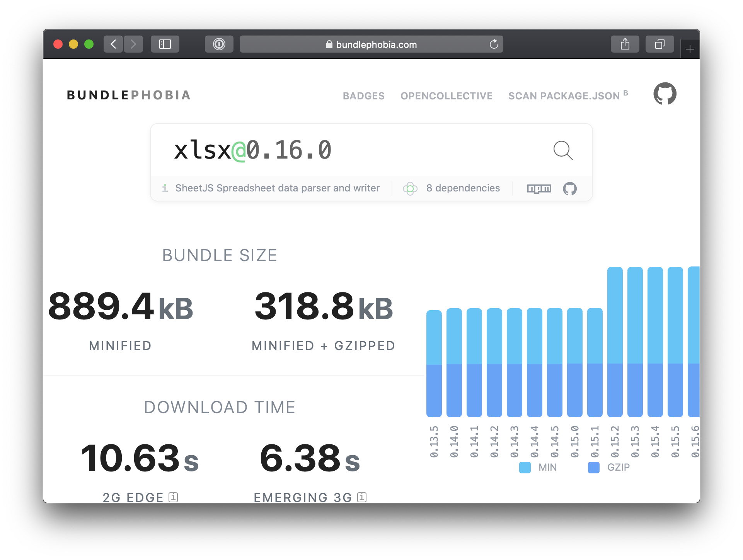Select the 0.15.2 version bar
The image size is (743, 560).
pos(615,342)
